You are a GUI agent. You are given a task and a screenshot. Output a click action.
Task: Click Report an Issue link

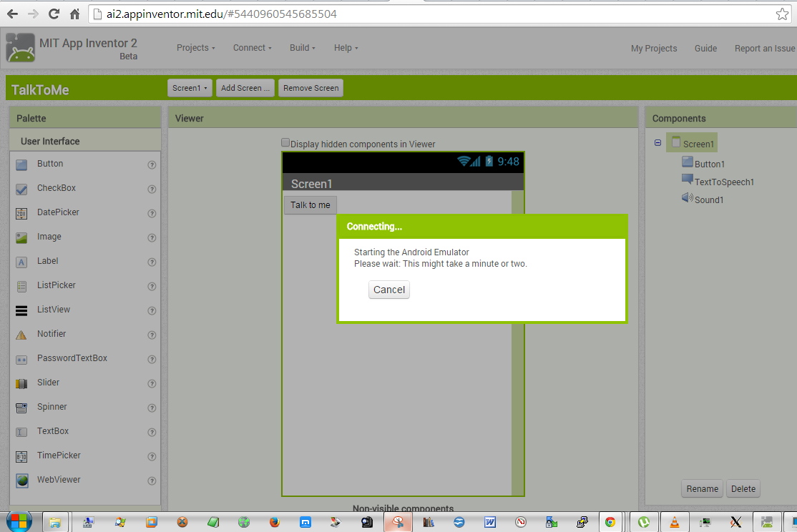click(x=765, y=49)
